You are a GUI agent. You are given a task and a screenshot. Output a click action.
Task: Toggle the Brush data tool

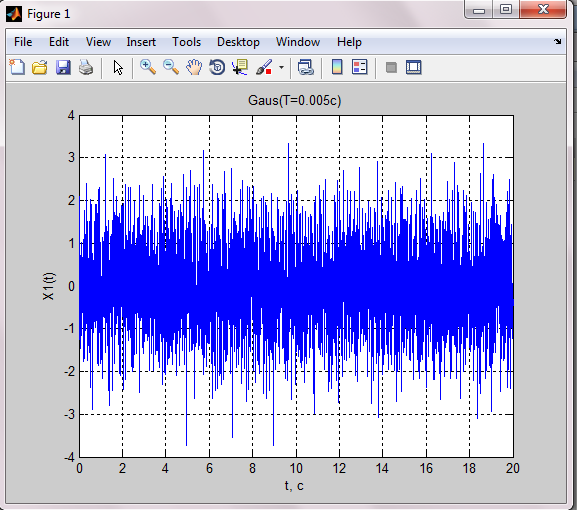coord(264,67)
